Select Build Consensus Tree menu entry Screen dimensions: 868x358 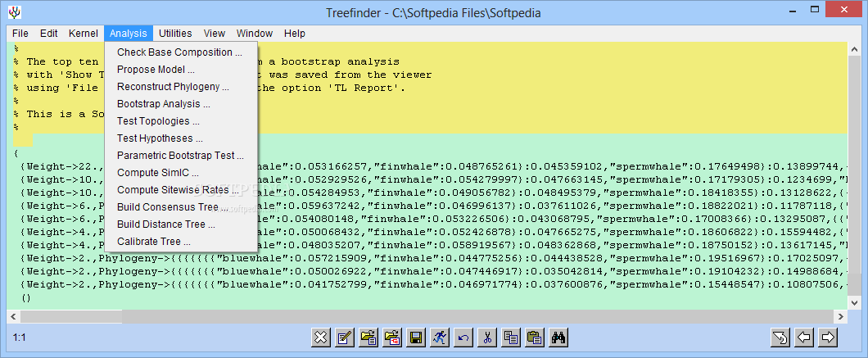click(180, 206)
